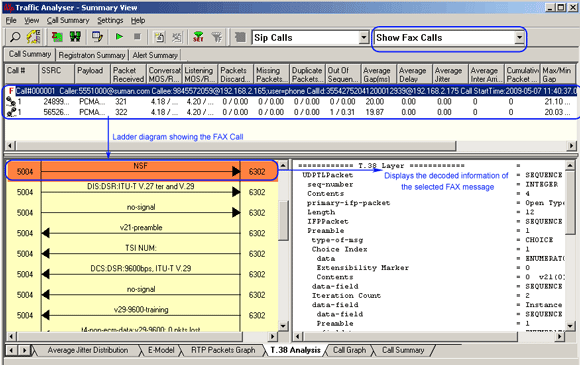Click the stream icon of SSRC 24899 row
The image size is (580, 365).
pos(11,101)
